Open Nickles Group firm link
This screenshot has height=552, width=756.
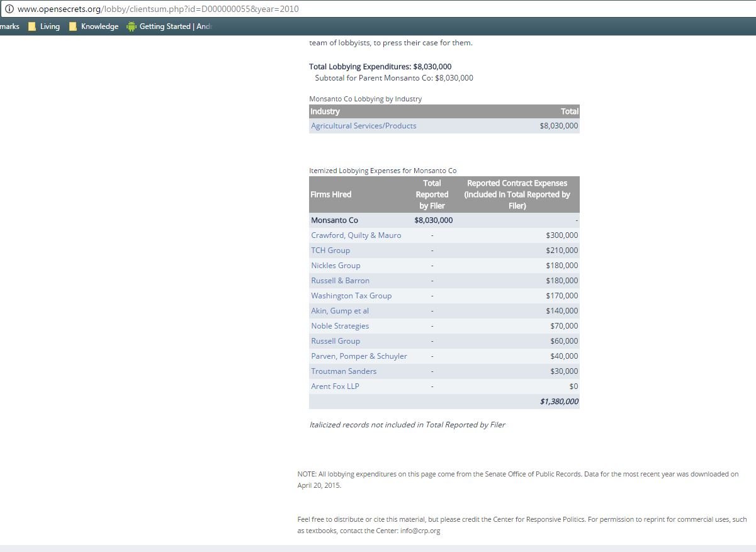(x=336, y=266)
